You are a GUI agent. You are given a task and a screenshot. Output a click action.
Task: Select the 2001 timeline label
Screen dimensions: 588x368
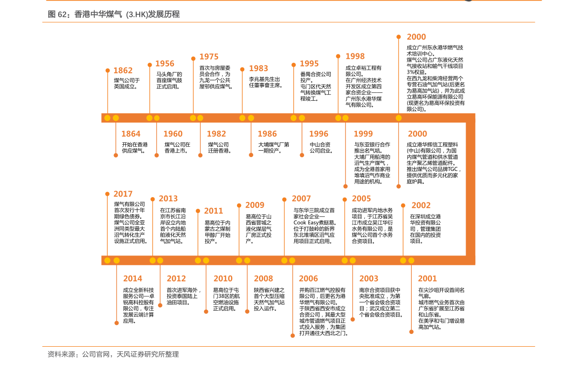coord(427,279)
